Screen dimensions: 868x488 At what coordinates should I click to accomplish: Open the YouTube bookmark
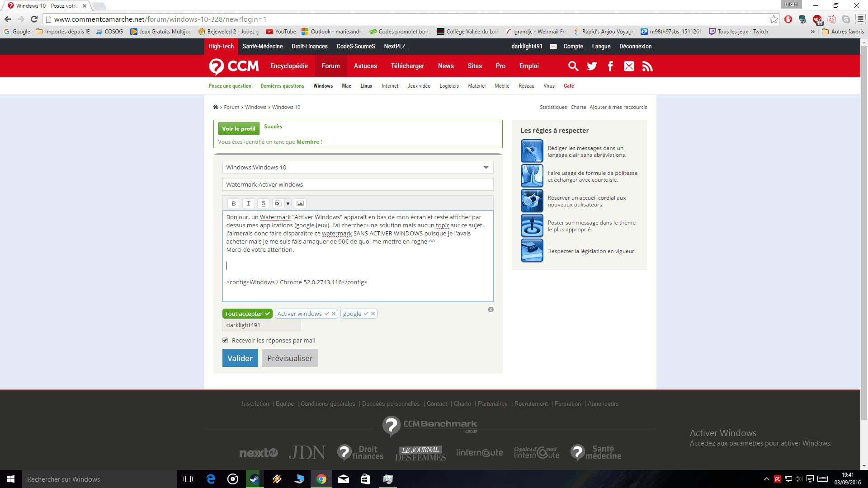pos(281,32)
